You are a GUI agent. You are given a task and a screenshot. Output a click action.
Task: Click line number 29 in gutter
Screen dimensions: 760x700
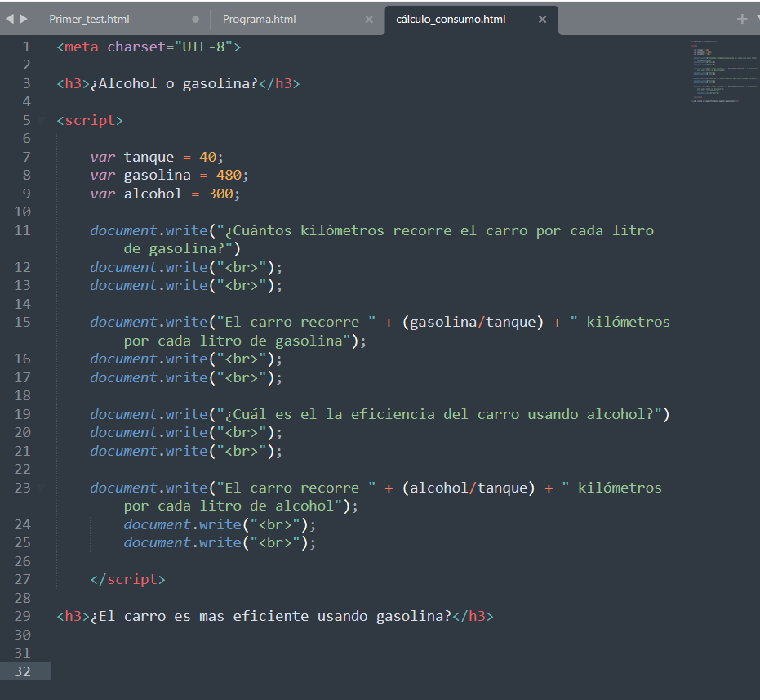[x=22, y=616]
